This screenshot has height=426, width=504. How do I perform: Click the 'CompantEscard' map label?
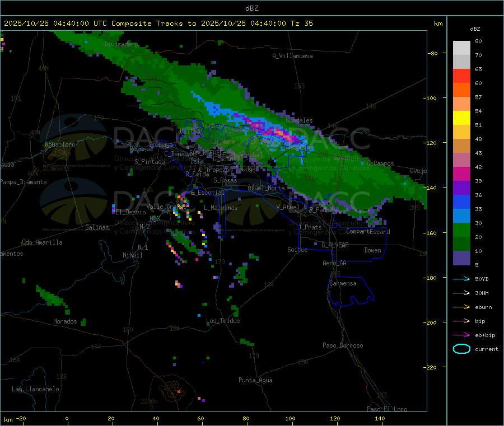tap(368, 232)
